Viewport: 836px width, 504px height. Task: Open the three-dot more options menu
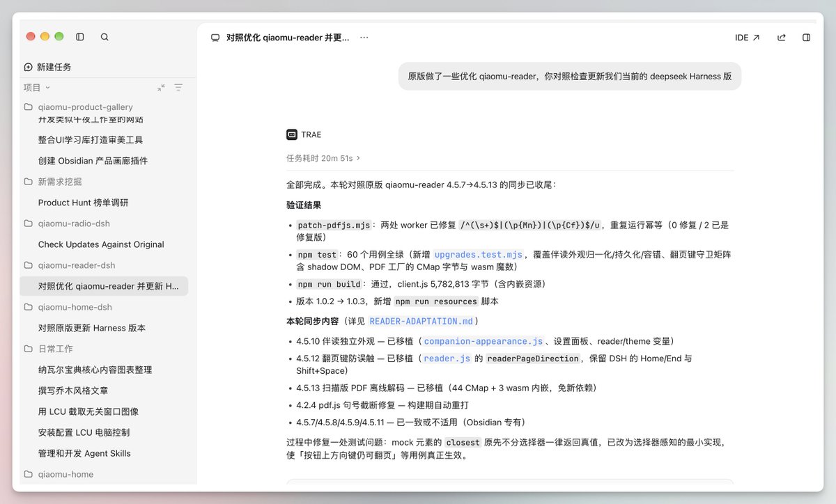coord(364,38)
